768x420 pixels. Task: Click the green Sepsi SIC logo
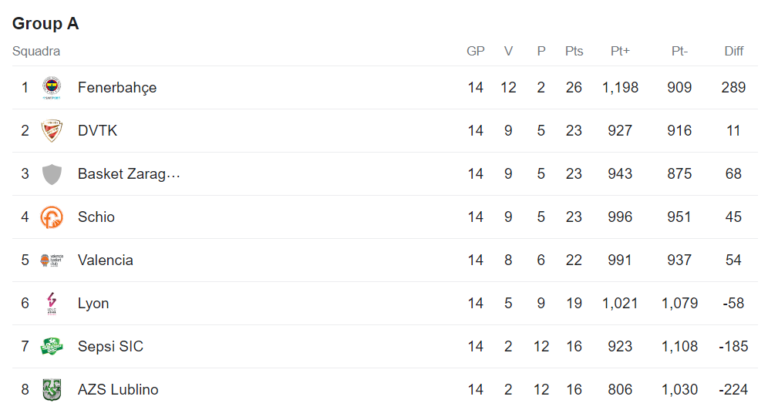(52, 347)
